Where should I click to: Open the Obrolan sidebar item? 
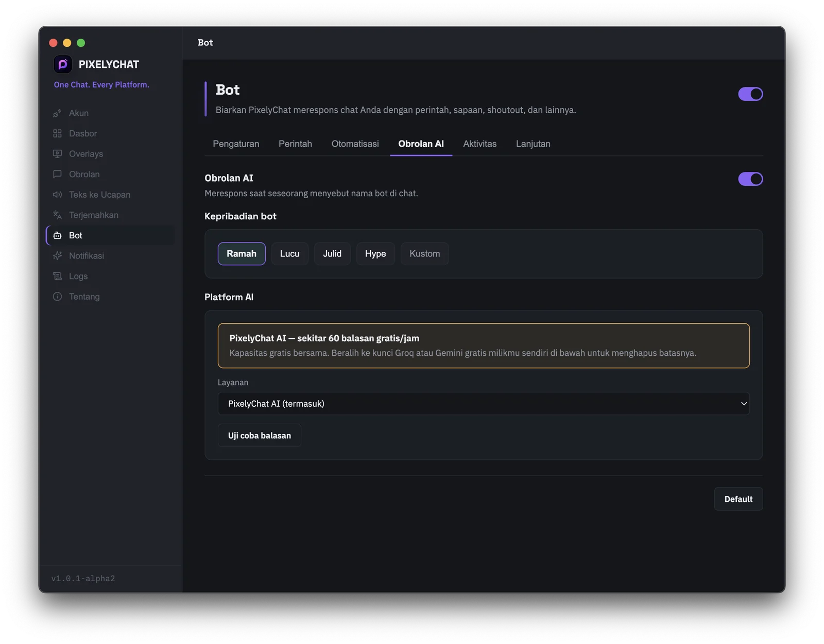pos(111,174)
